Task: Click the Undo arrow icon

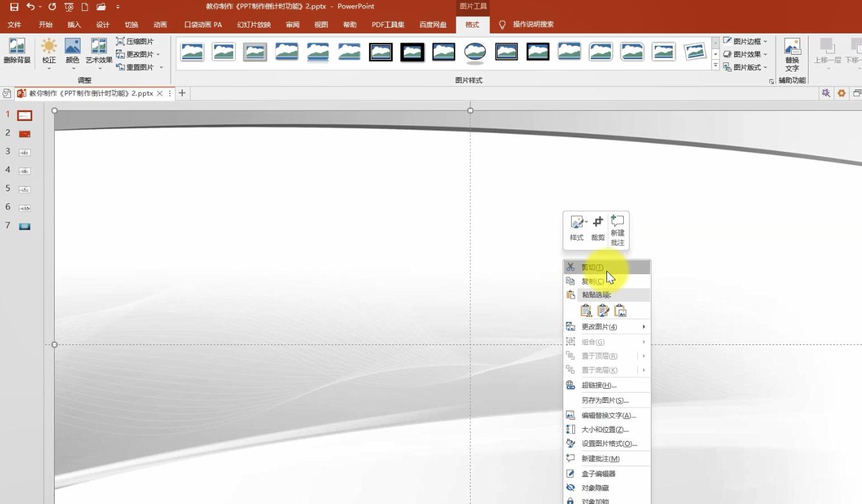Action: pos(30,7)
